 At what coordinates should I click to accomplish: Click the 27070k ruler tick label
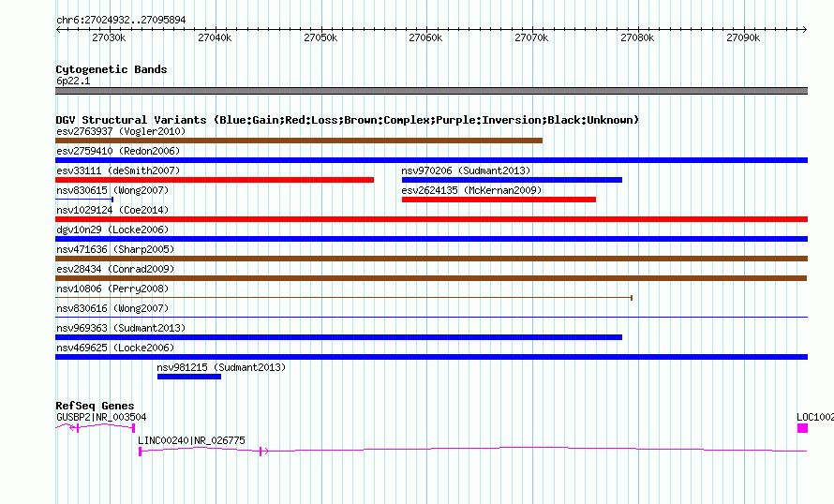pos(531,37)
